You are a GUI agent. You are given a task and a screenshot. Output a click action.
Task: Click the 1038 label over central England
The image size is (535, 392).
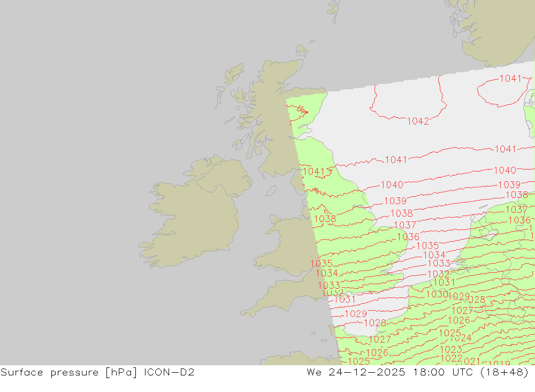click(x=325, y=219)
